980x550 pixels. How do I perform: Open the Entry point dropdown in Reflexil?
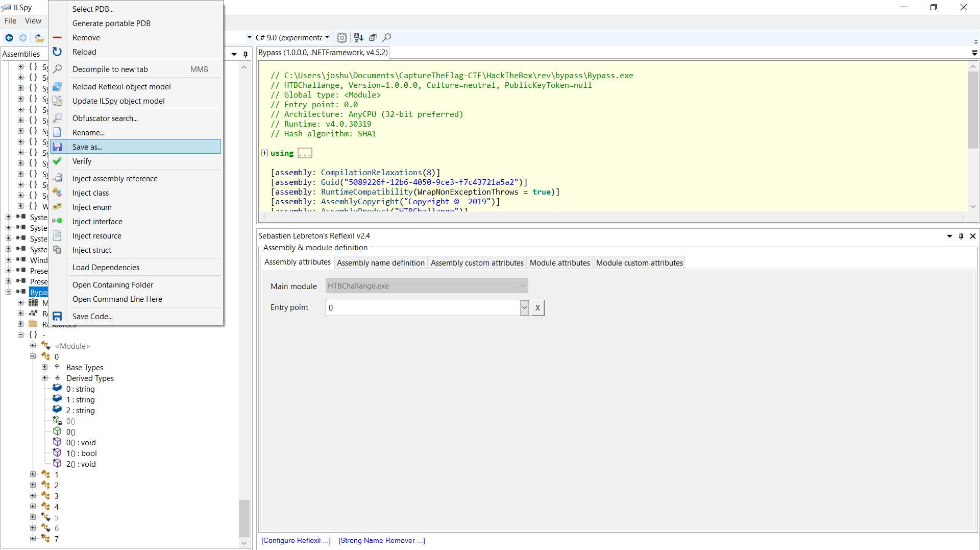(525, 307)
